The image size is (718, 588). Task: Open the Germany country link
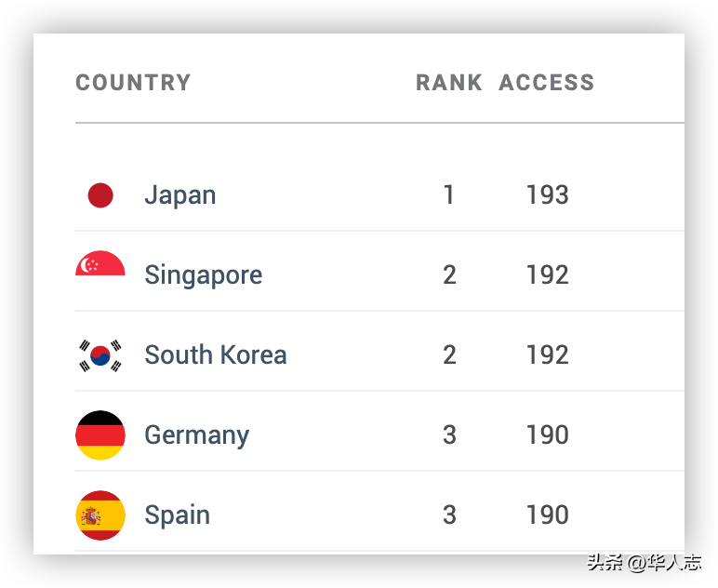[197, 435]
